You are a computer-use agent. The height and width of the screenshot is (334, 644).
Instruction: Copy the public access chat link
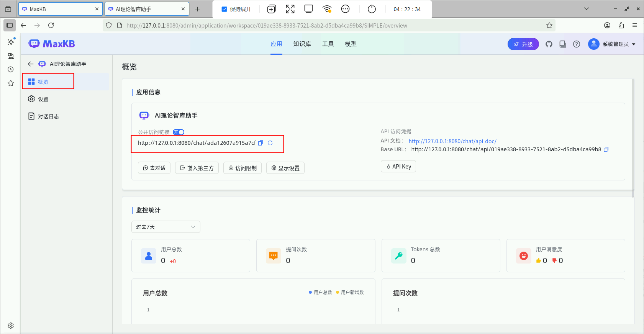(x=261, y=143)
